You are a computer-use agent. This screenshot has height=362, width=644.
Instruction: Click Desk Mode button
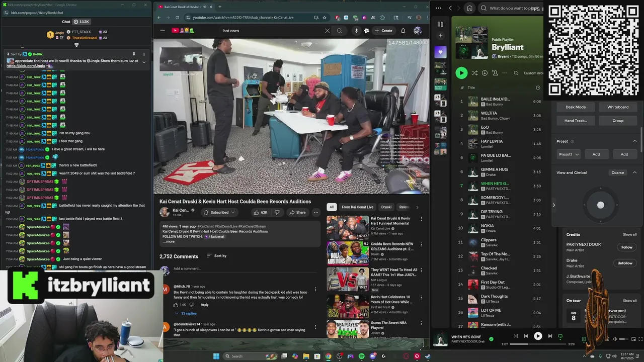coord(576,107)
